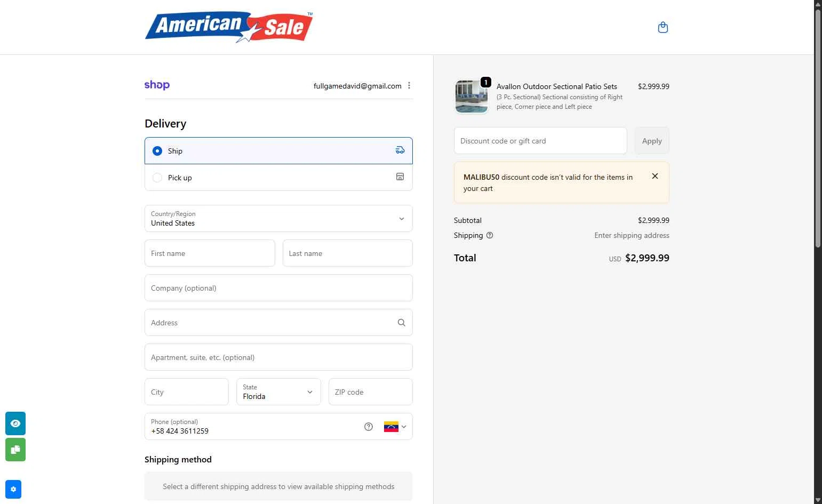
Task: Open the account options kebab menu
Action: (409, 85)
